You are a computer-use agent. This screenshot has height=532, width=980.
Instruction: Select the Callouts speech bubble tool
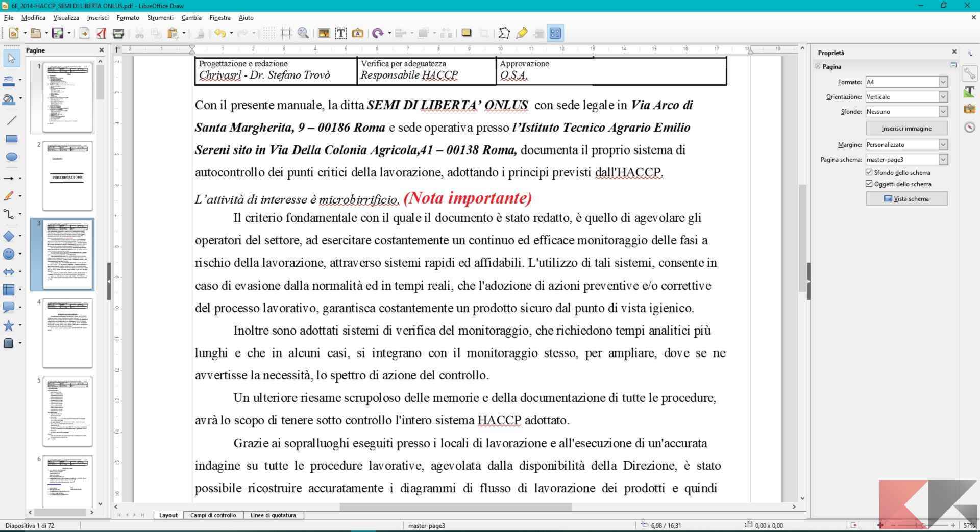[9, 307]
